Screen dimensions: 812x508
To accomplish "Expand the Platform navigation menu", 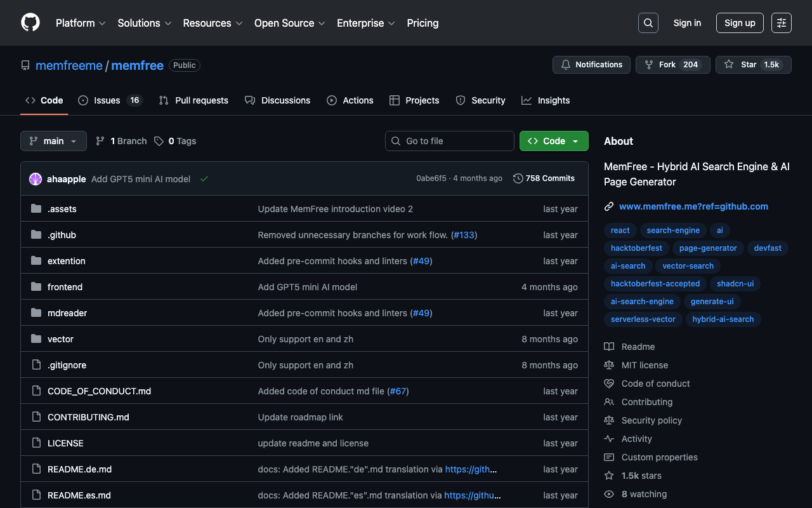I will [x=81, y=23].
